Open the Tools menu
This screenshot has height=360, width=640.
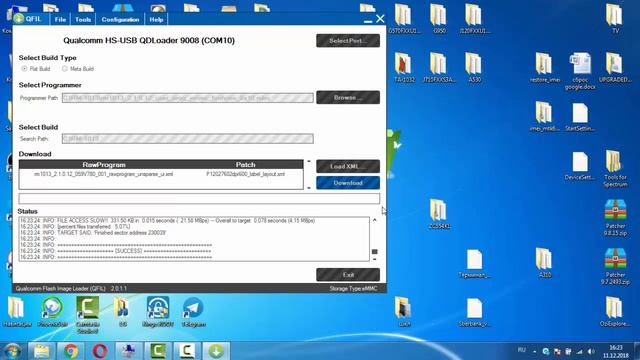coord(83,19)
